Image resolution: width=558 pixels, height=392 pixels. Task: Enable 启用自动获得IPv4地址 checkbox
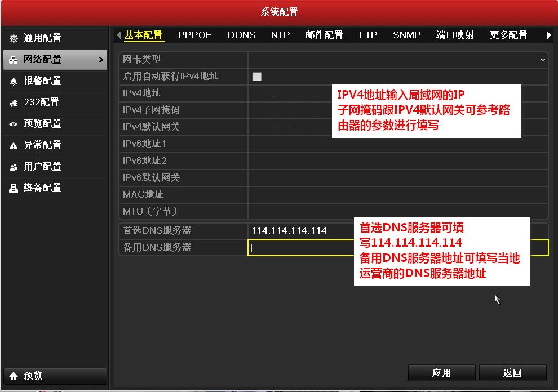[256, 76]
